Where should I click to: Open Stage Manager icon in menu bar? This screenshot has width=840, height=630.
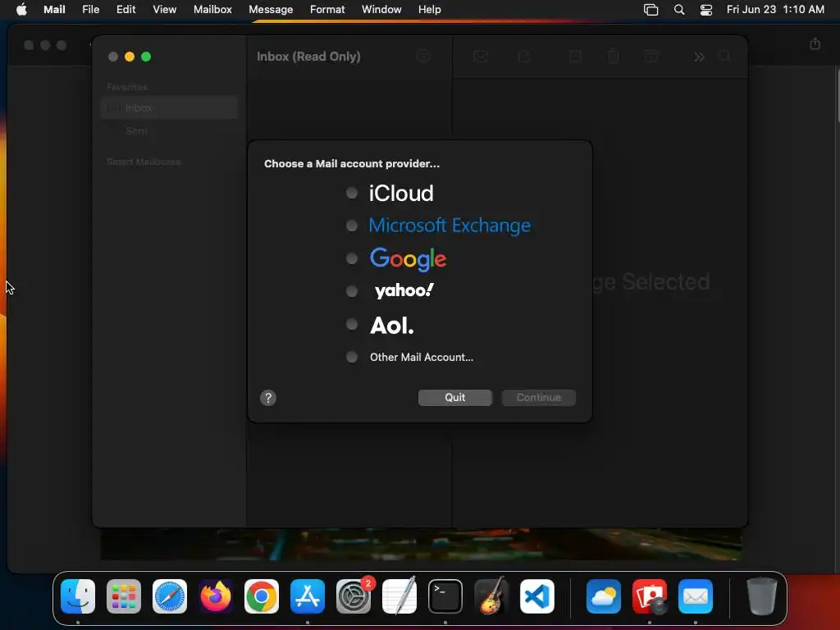click(651, 10)
